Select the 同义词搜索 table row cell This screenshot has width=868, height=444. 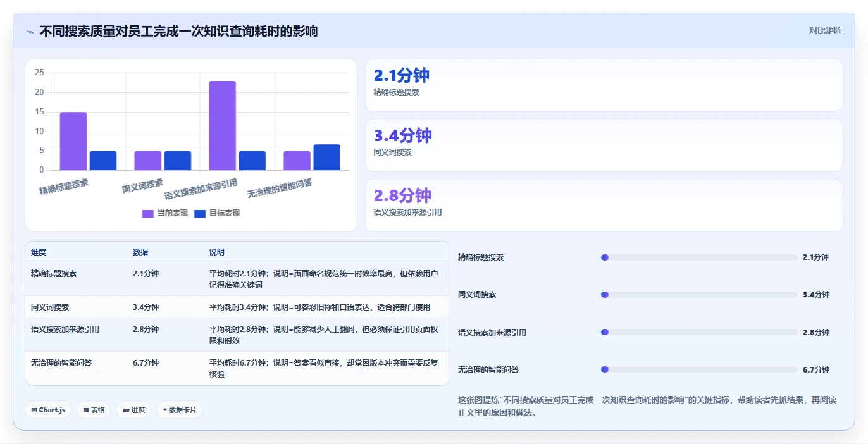[x=50, y=307]
